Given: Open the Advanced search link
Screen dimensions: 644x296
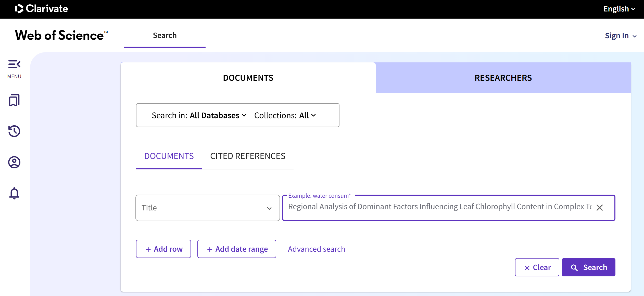Looking at the screenshot, I should coord(317,249).
